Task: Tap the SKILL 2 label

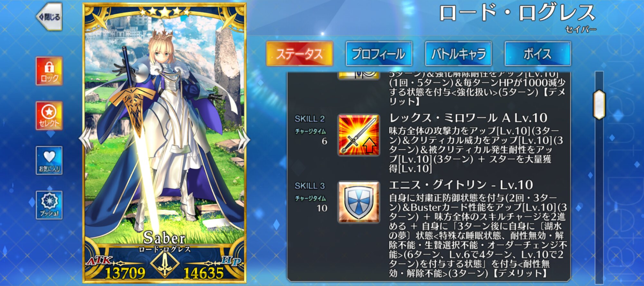Action: coord(310,119)
